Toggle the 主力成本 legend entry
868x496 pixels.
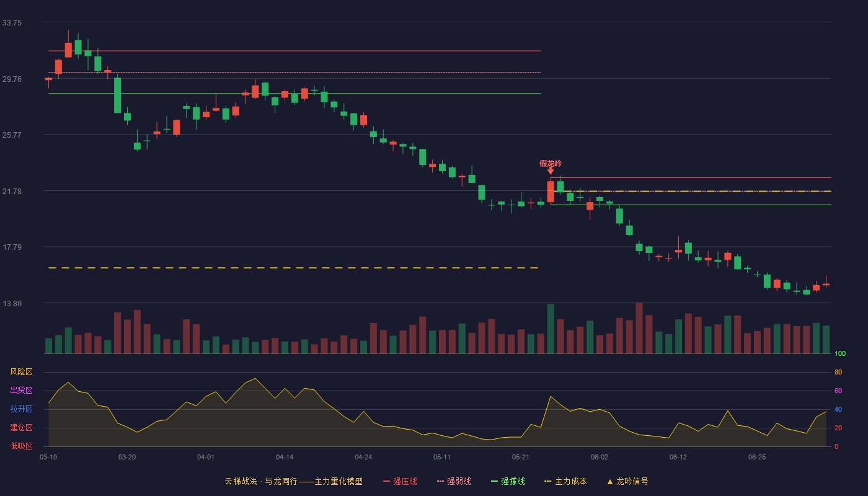click(x=565, y=481)
